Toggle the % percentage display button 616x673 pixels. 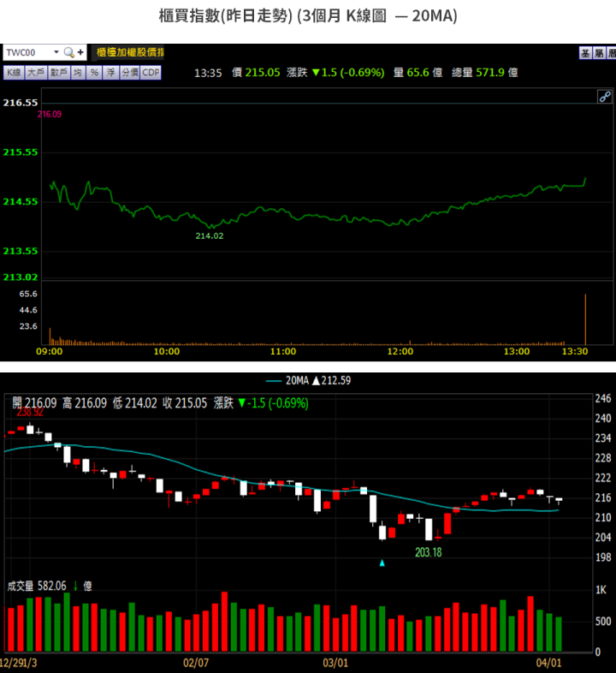(94, 73)
